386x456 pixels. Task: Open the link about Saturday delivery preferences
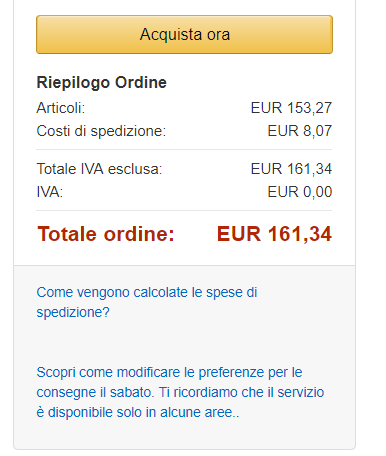pos(180,392)
